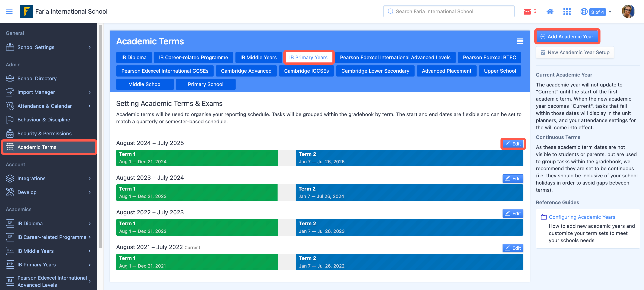Screen dimensions: 644x290
Task: Click Add Academic Year button
Action: click(x=567, y=37)
